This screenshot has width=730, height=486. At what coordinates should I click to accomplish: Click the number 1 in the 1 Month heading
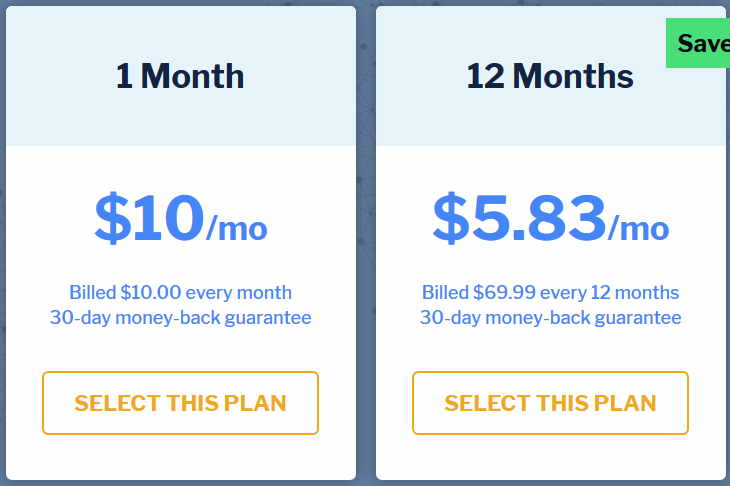[124, 76]
